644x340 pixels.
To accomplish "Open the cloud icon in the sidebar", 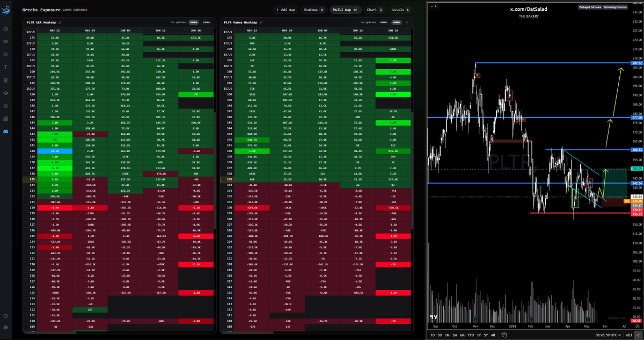I will (x=5, y=106).
